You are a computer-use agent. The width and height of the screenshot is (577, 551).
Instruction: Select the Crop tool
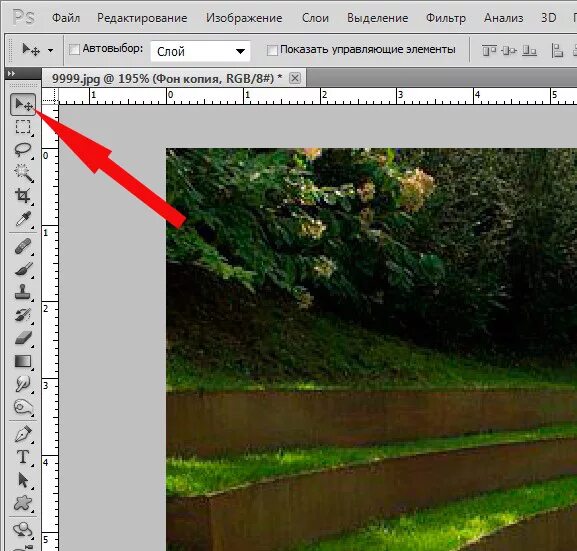coord(23,195)
